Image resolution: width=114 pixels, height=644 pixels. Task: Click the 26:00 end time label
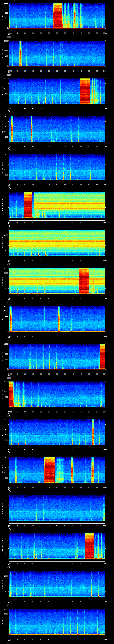click(x=105, y=147)
